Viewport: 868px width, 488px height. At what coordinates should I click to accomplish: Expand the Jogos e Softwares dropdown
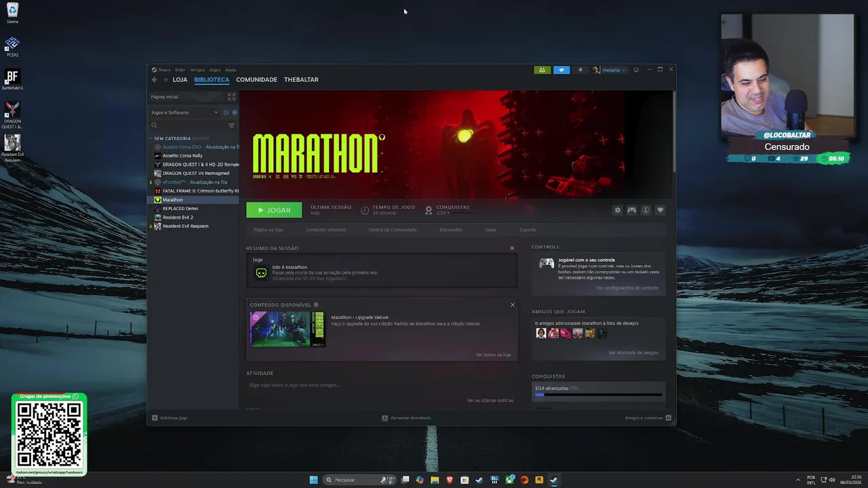[x=184, y=113]
